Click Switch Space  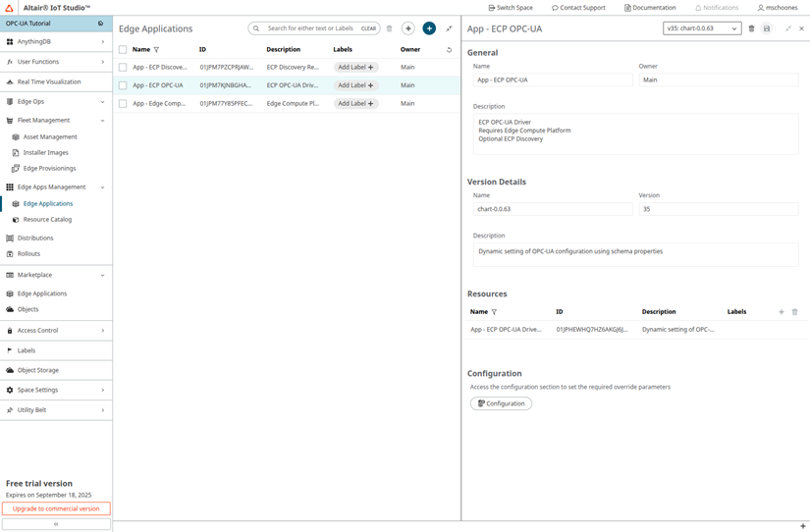511,8
